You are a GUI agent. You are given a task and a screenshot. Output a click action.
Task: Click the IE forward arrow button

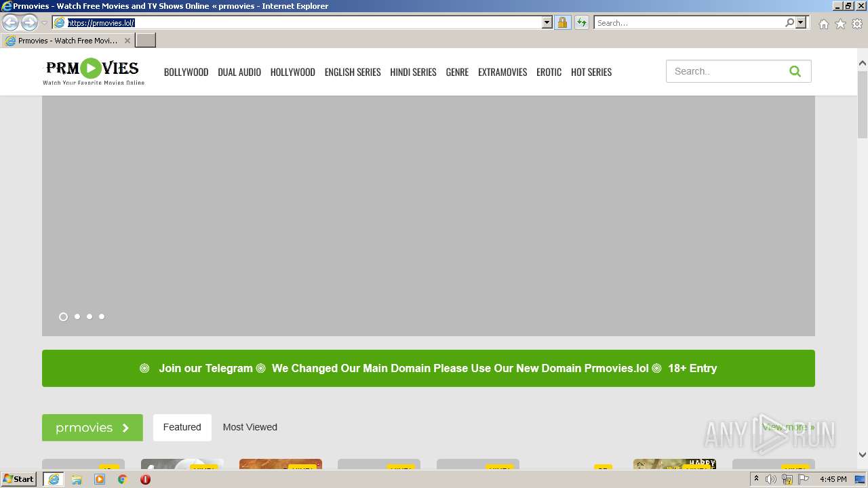pyautogui.click(x=29, y=23)
